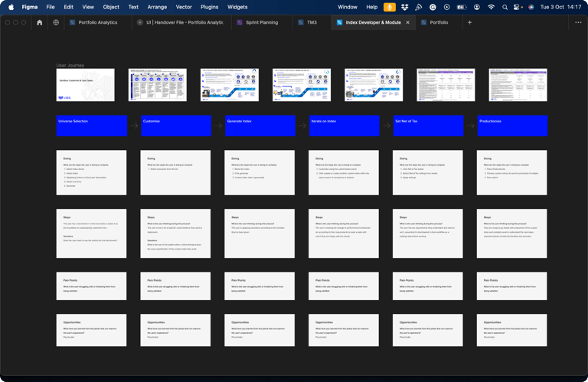This screenshot has width=588, height=382.
Task: Open the Arrange menu
Action: pyautogui.click(x=157, y=7)
